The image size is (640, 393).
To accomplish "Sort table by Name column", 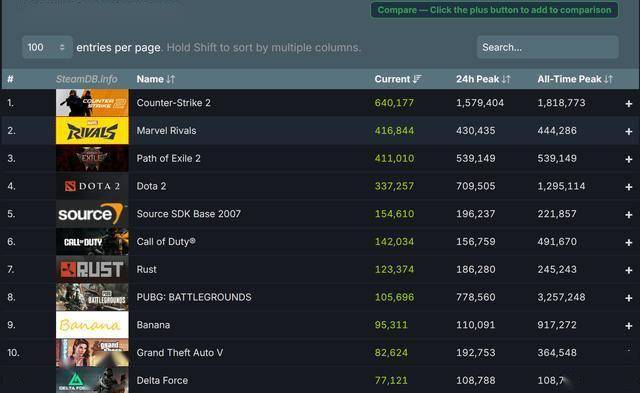I will tap(156, 79).
